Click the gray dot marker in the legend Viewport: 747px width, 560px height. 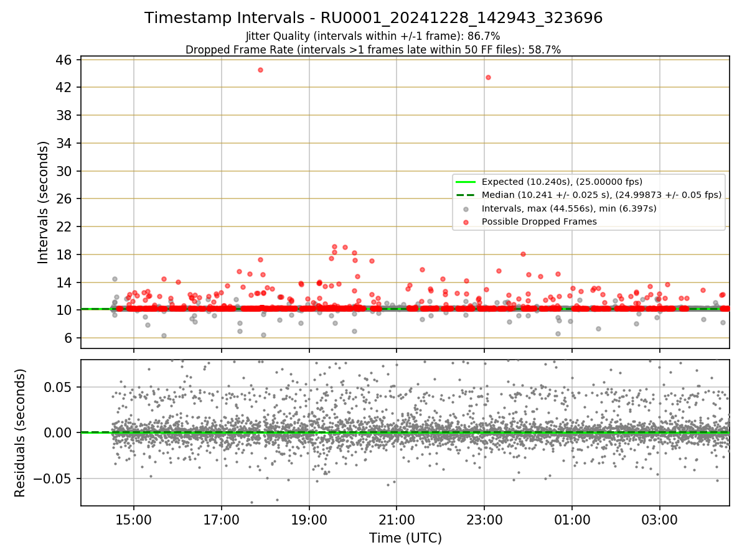[466, 208]
